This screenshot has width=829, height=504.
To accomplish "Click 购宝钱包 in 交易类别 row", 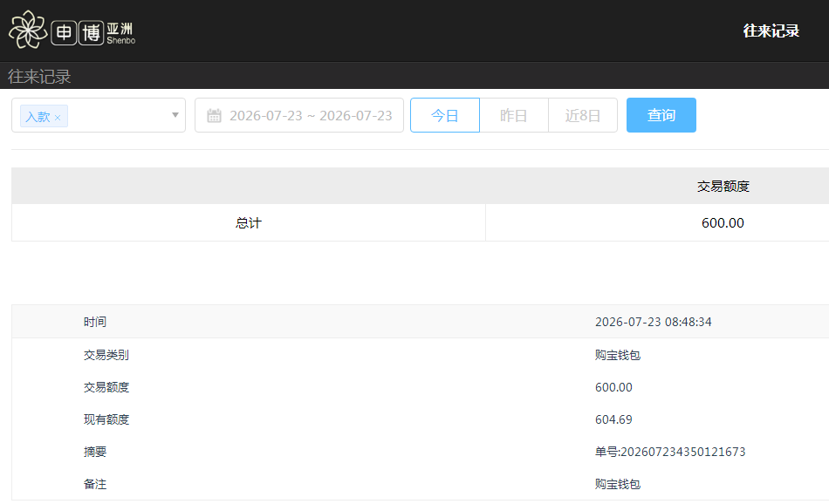I will 618,355.
